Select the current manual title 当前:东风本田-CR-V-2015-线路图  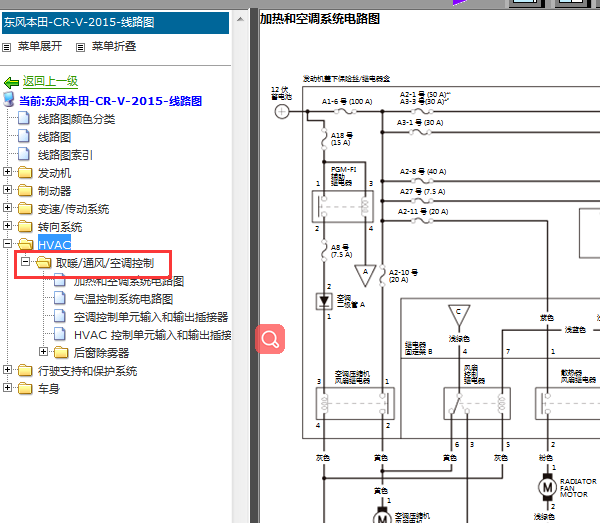(x=110, y=101)
